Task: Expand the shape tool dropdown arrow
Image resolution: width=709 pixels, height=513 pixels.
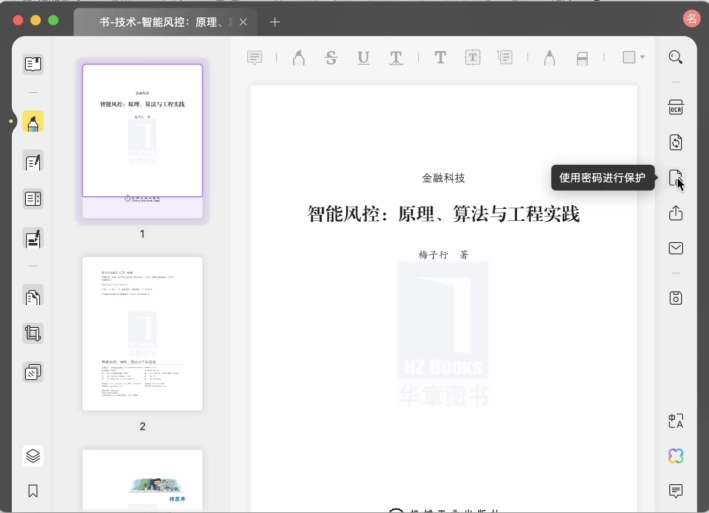Action: pyautogui.click(x=642, y=57)
